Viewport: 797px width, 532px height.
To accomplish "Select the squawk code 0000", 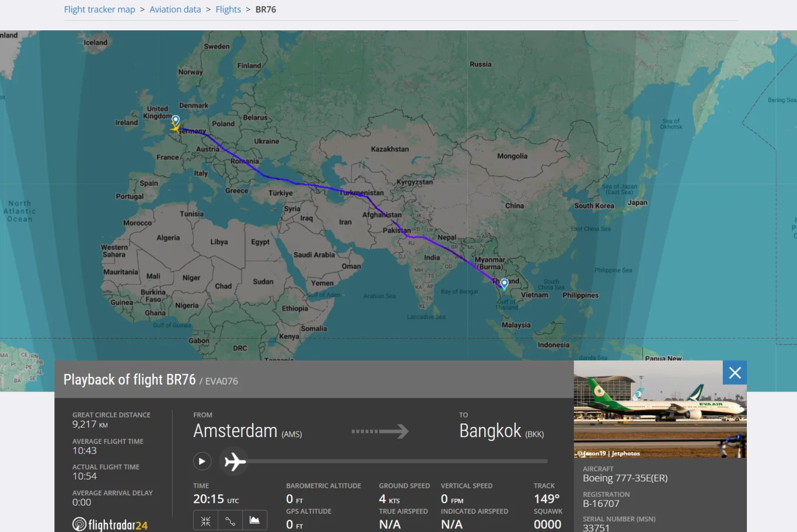I will pos(547,524).
